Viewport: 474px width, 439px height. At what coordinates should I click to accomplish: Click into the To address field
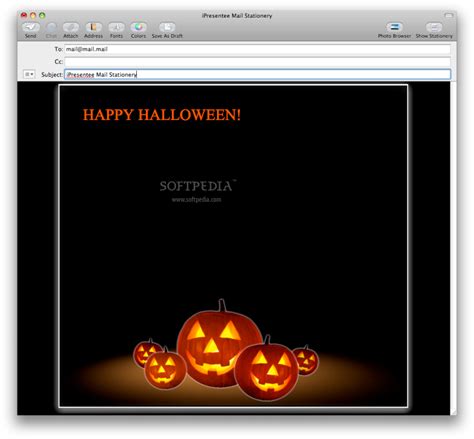click(x=257, y=49)
